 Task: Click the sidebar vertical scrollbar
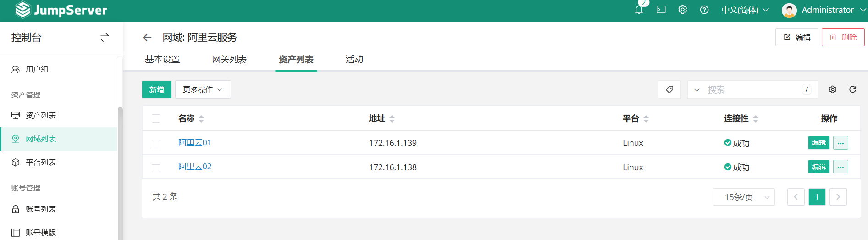120,173
